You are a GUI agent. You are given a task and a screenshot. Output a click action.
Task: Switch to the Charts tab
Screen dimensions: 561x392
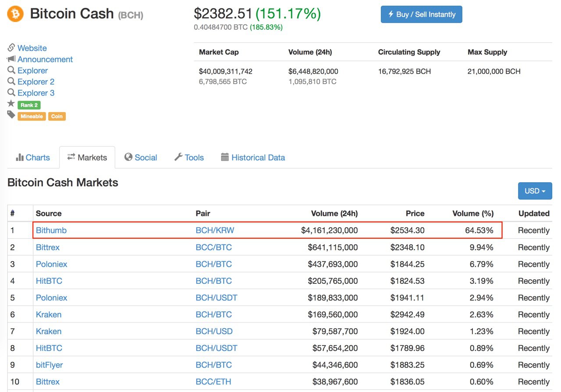[x=33, y=158]
